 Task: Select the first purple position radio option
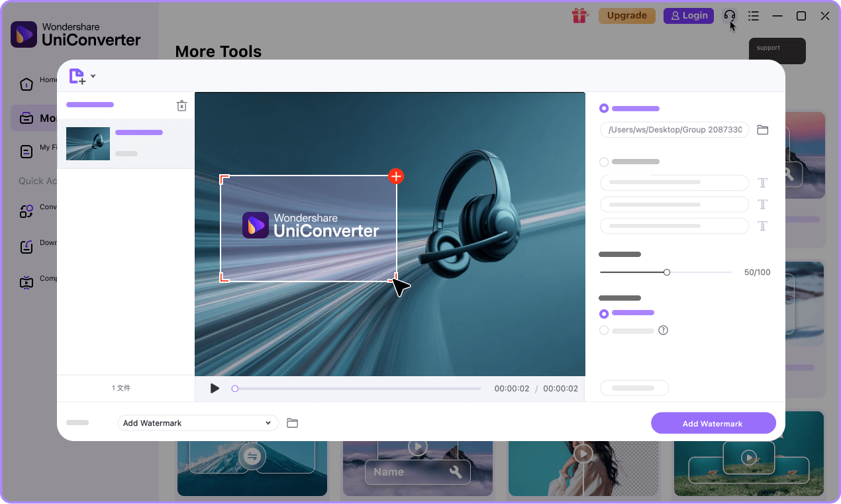(x=604, y=313)
